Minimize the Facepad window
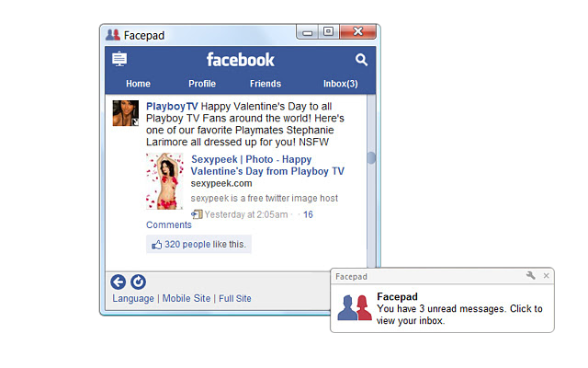This screenshot has width=588, height=368. tap(308, 32)
